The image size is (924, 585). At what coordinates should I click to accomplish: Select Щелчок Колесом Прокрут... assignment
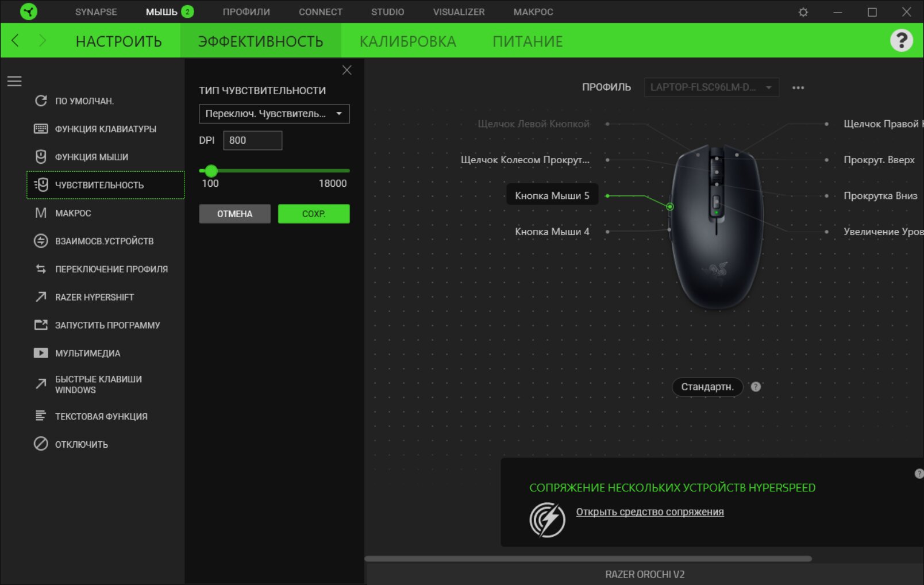click(525, 160)
